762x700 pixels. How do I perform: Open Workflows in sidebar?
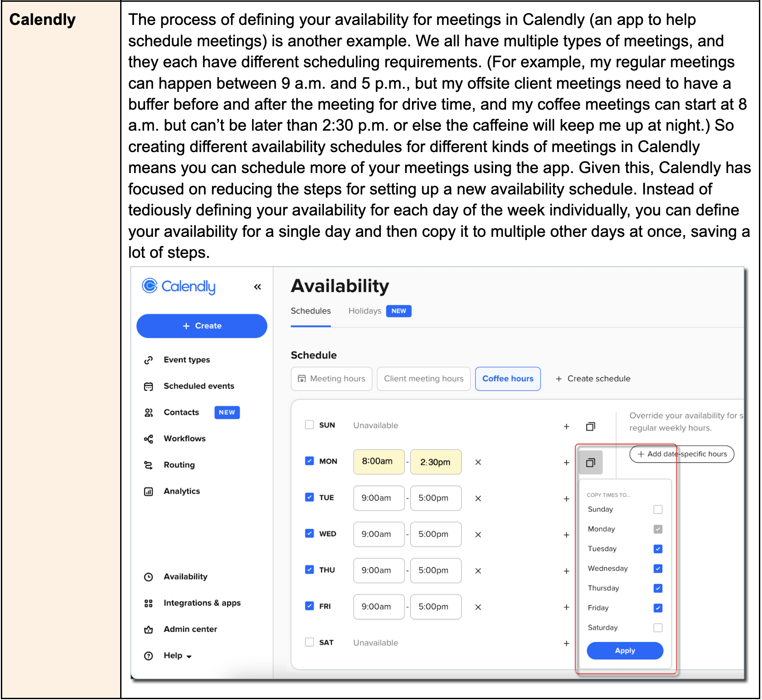point(184,438)
